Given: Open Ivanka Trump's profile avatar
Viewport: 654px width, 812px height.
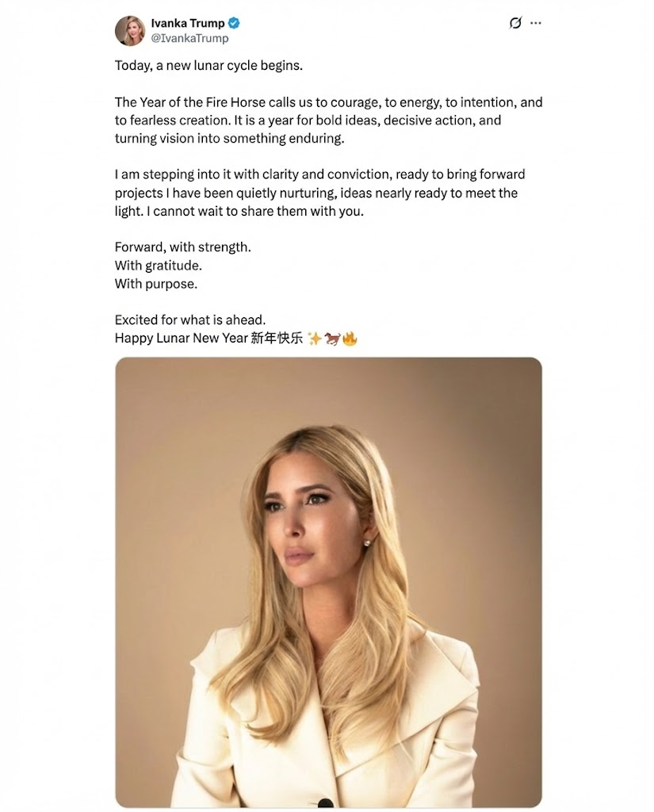Looking at the screenshot, I should (x=129, y=31).
